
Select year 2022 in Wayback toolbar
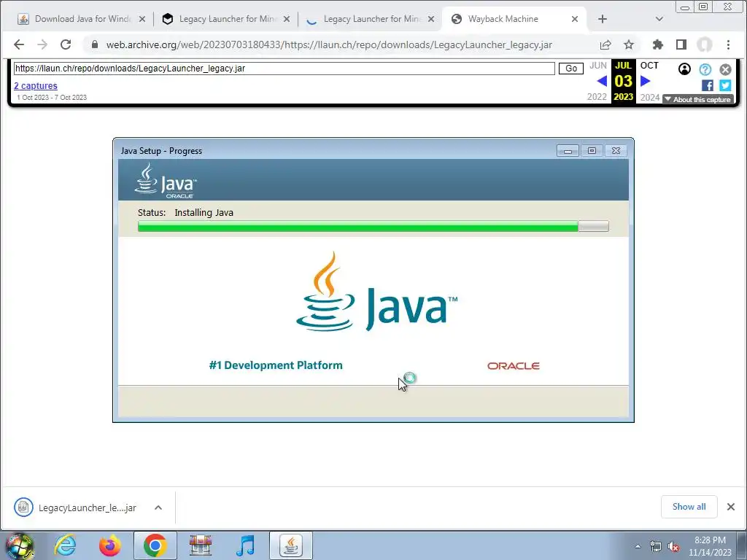pyautogui.click(x=597, y=97)
